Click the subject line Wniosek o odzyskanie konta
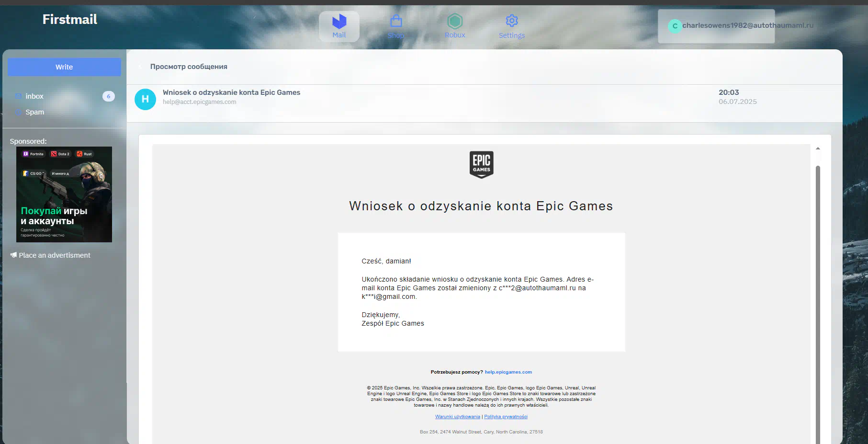 pos(231,92)
